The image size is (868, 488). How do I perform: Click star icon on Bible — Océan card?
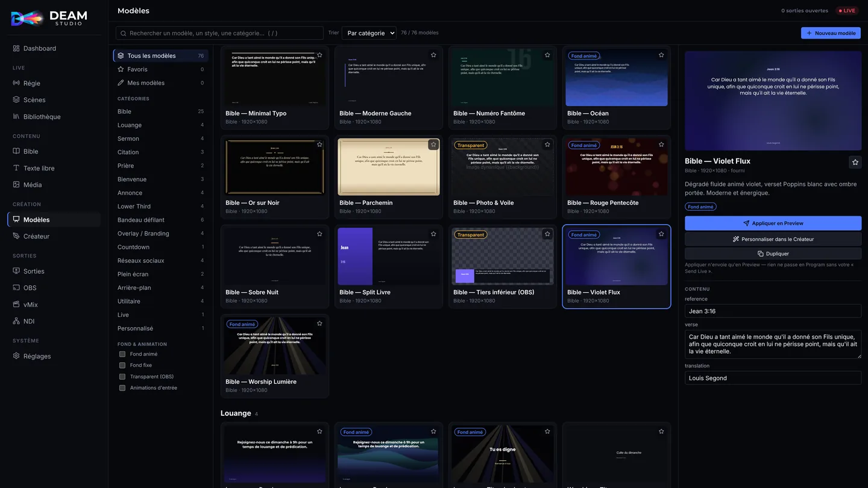tap(661, 55)
